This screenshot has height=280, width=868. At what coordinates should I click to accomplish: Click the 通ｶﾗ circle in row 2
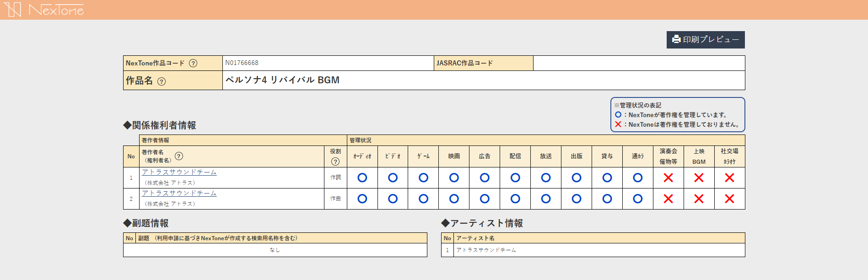638,199
